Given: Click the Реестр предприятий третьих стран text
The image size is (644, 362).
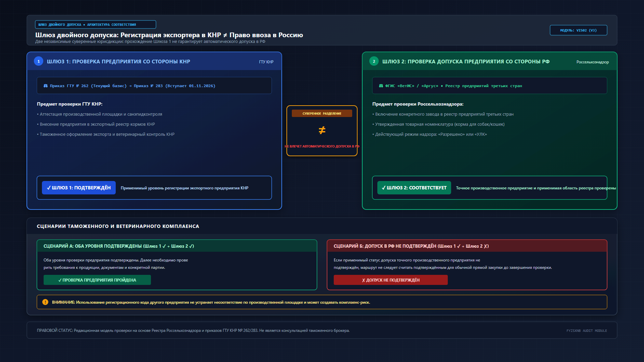Looking at the screenshot, I should tap(484, 86).
